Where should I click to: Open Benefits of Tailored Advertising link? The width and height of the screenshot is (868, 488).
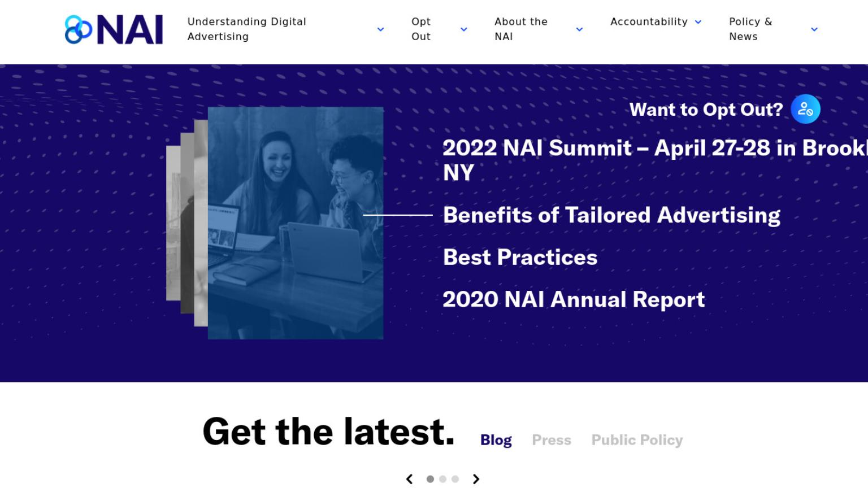pos(611,215)
